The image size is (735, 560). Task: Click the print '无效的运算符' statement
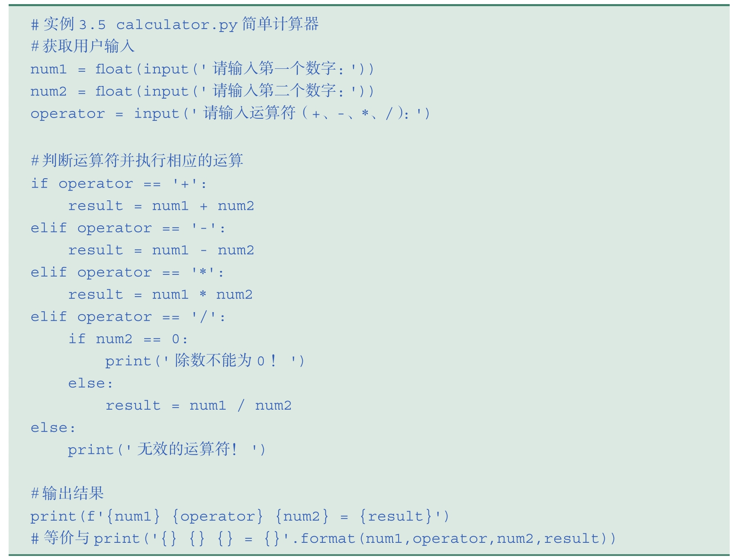point(167,450)
